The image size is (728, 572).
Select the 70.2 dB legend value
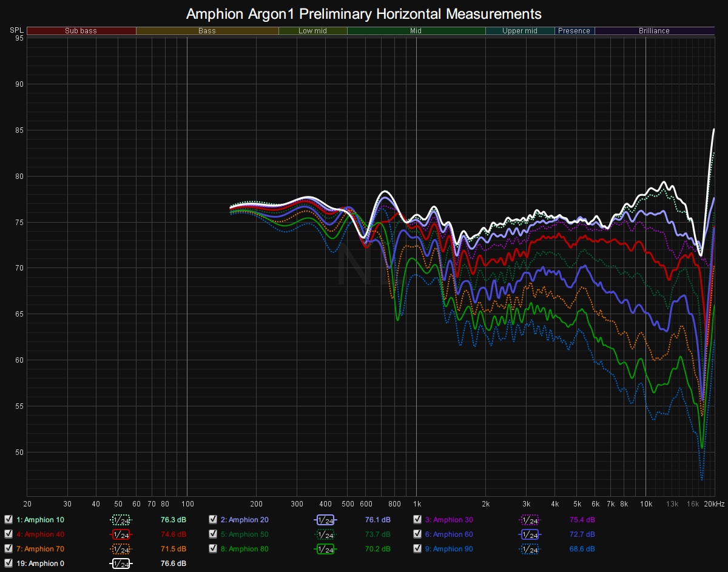point(378,549)
